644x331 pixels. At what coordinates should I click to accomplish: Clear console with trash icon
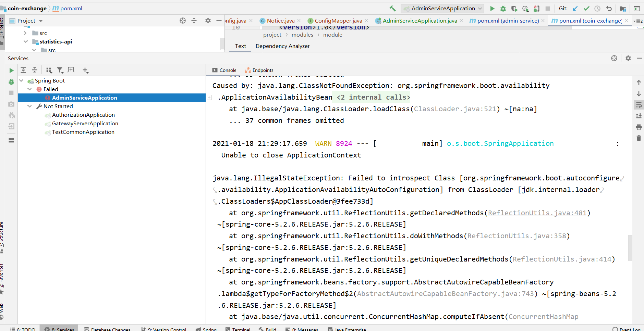click(639, 138)
